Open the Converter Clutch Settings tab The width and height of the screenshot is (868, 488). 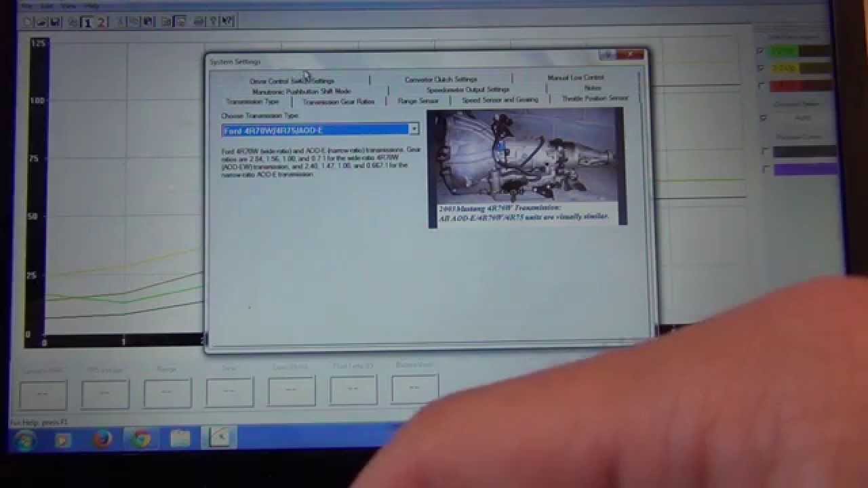click(x=441, y=79)
